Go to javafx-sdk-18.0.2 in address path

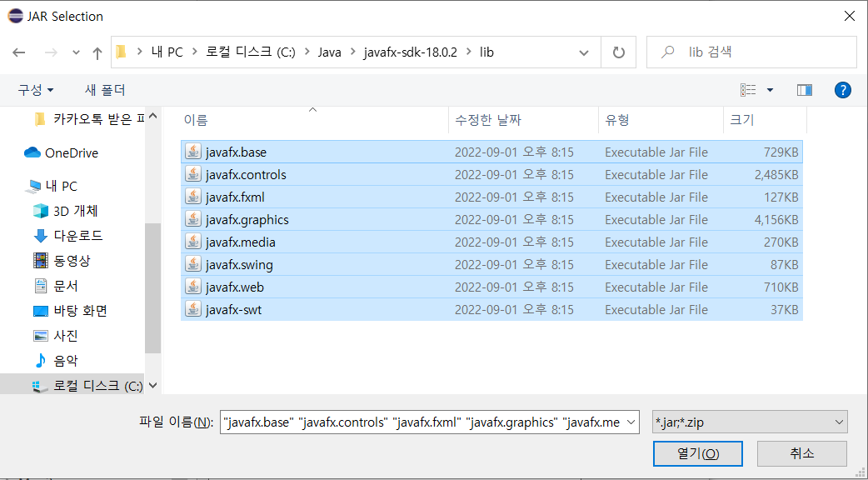click(x=410, y=52)
